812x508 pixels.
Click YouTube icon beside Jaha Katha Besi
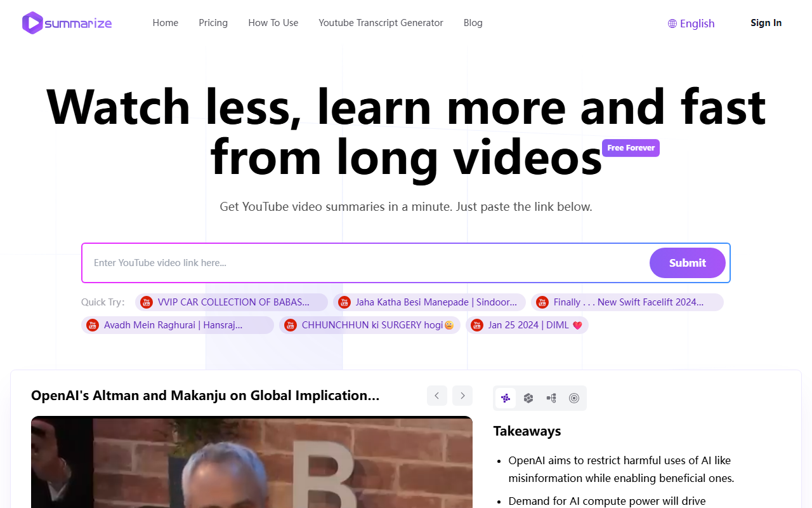click(344, 302)
